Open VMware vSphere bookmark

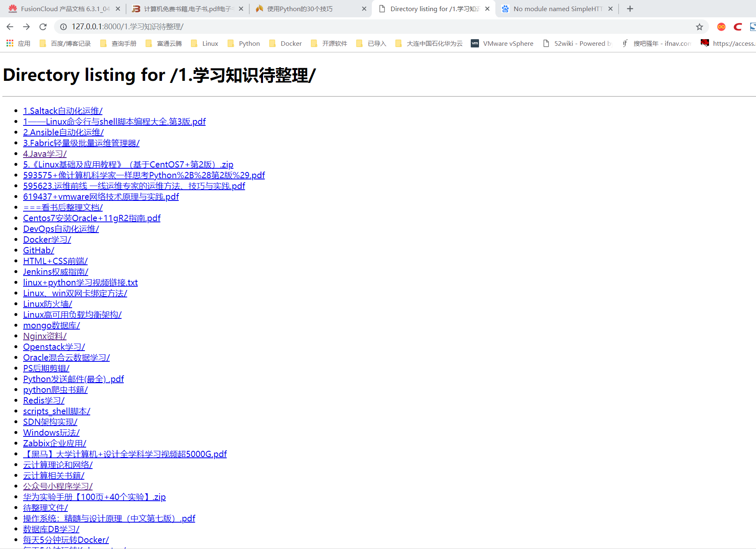[x=502, y=43]
